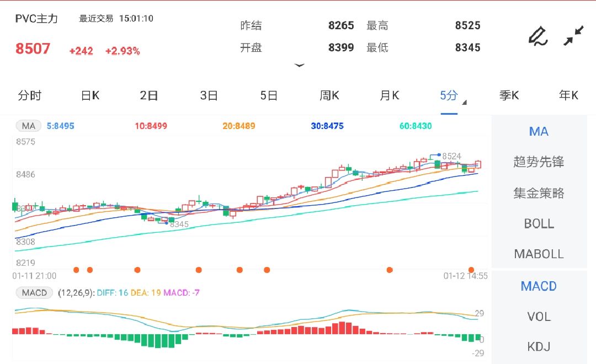Apply the BOLL indicator

pyautogui.click(x=539, y=223)
